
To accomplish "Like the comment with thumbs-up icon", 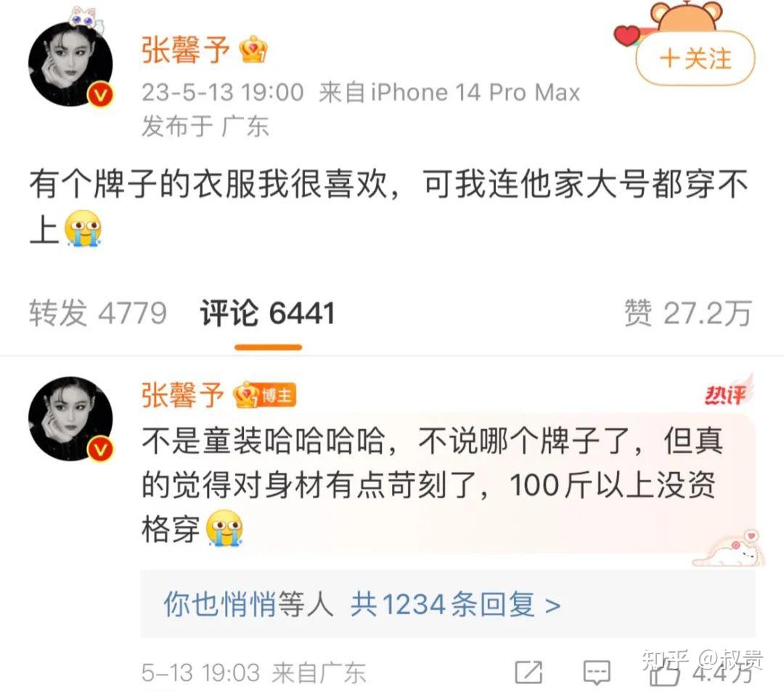I will tap(664, 672).
